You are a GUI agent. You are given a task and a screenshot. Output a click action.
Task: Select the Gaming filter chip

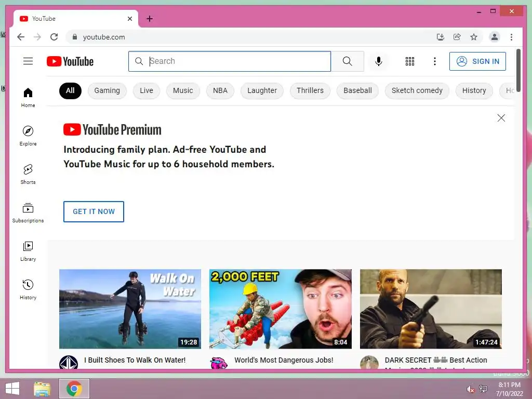[x=107, y=90]
